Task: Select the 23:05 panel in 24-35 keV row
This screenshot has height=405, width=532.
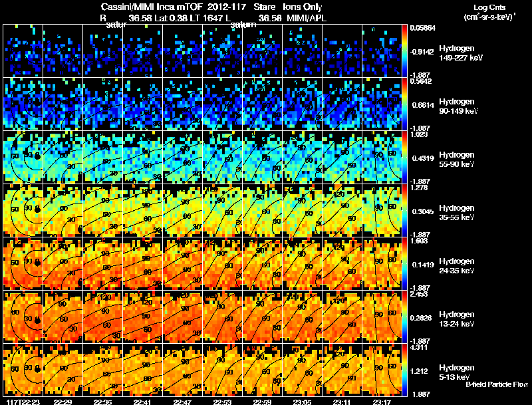Action: coord(302,263)
